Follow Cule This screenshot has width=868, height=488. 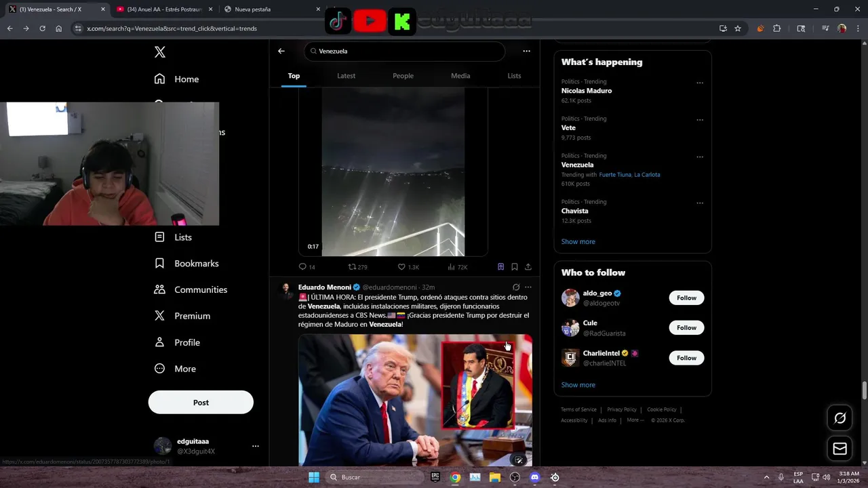tap(686, 328)
